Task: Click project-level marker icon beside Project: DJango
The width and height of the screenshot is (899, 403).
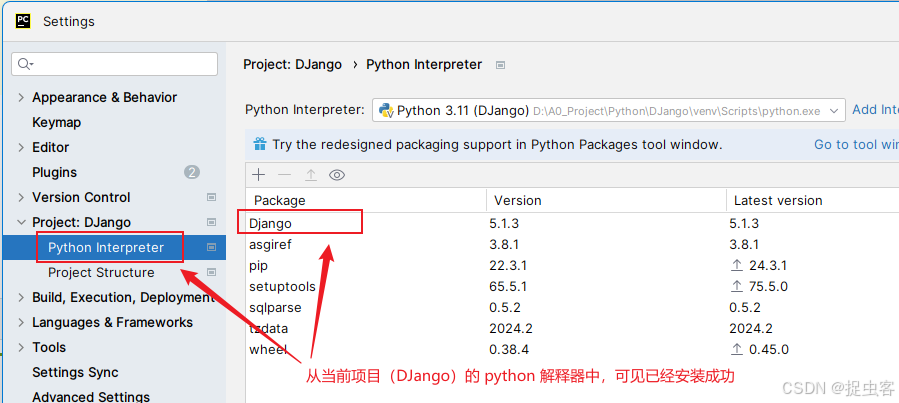Action: pos(212,222)
